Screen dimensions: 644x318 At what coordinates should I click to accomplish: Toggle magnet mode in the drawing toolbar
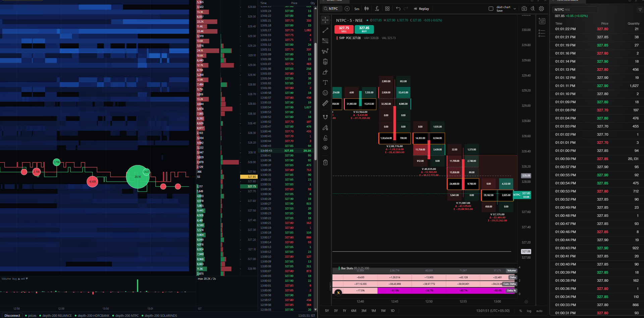[325, 117]
